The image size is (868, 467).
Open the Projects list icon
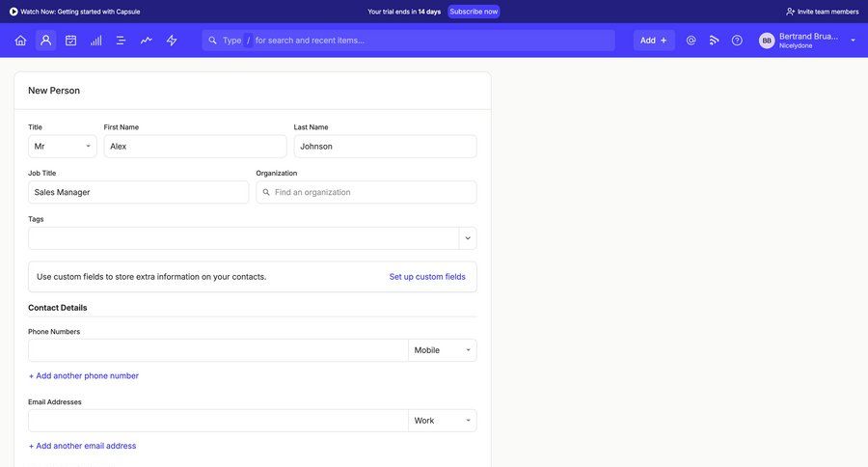[x=122, y=41]
